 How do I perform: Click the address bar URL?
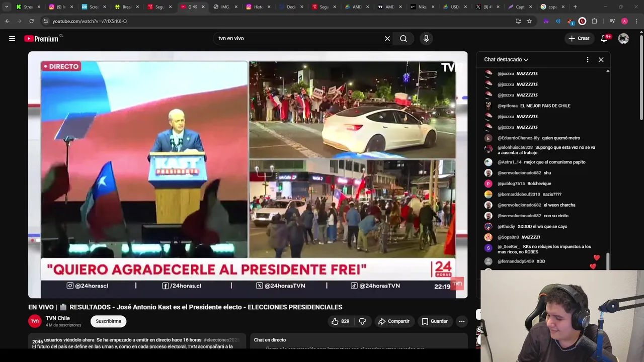tap(90, 21)
